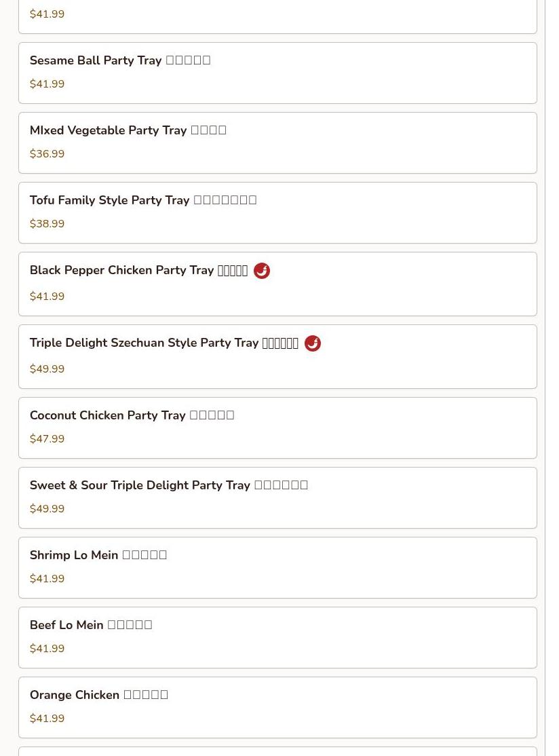Click $41.99 price under Shrimp Lo Mein
This screenshot has height=756, width=559.
click(x=47, y=579)
